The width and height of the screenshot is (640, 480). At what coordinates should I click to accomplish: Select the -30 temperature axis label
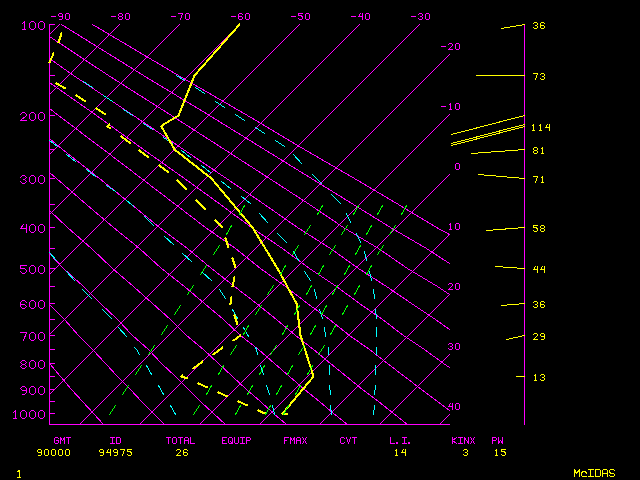(x=420, y=17)
